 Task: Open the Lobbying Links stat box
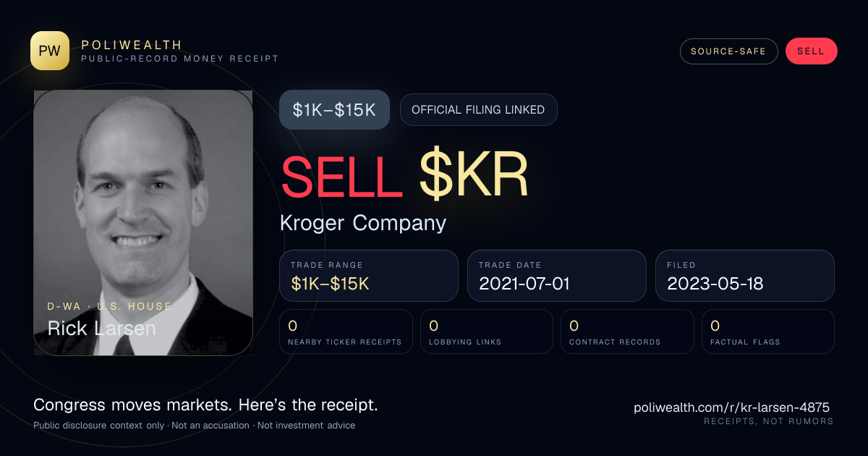click(x=487, y=332)
